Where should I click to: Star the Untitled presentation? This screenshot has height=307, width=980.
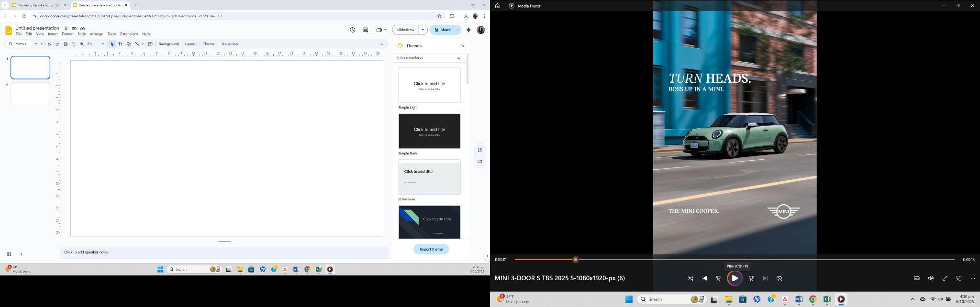click(x=66, y=28)
